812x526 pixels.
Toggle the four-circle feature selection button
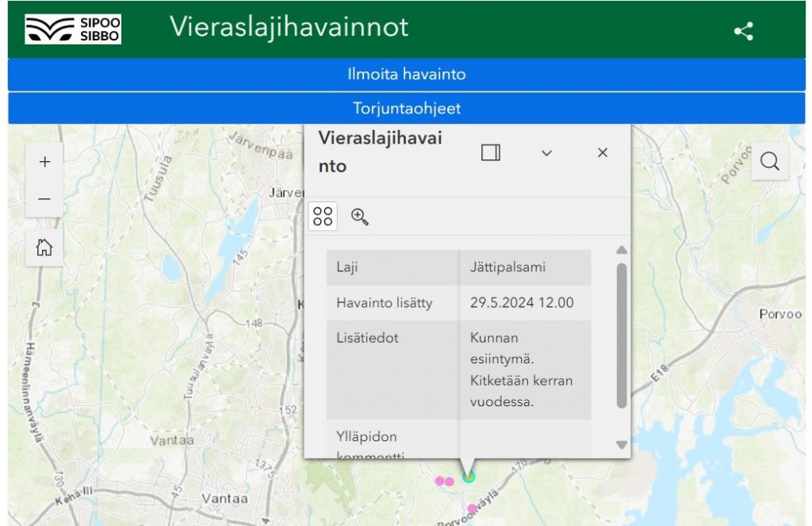323,217
